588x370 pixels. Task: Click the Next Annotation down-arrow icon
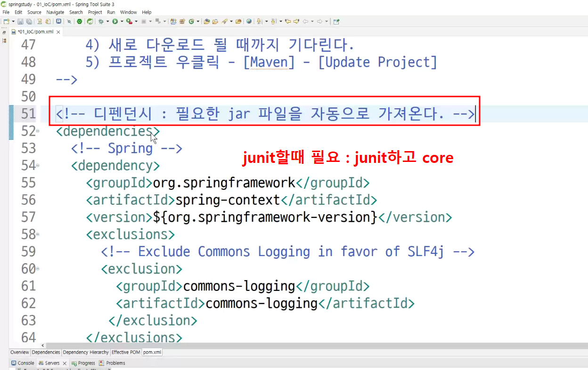(259, 21)
